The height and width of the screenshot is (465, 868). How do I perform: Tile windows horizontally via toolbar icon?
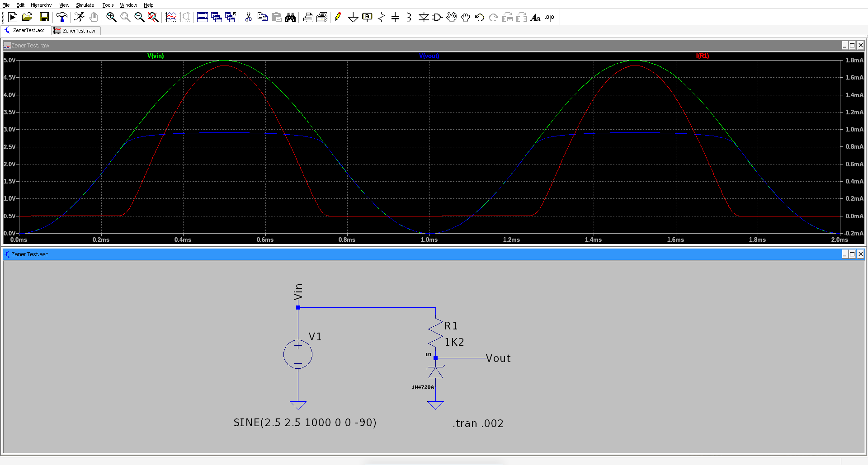point(203,17)
